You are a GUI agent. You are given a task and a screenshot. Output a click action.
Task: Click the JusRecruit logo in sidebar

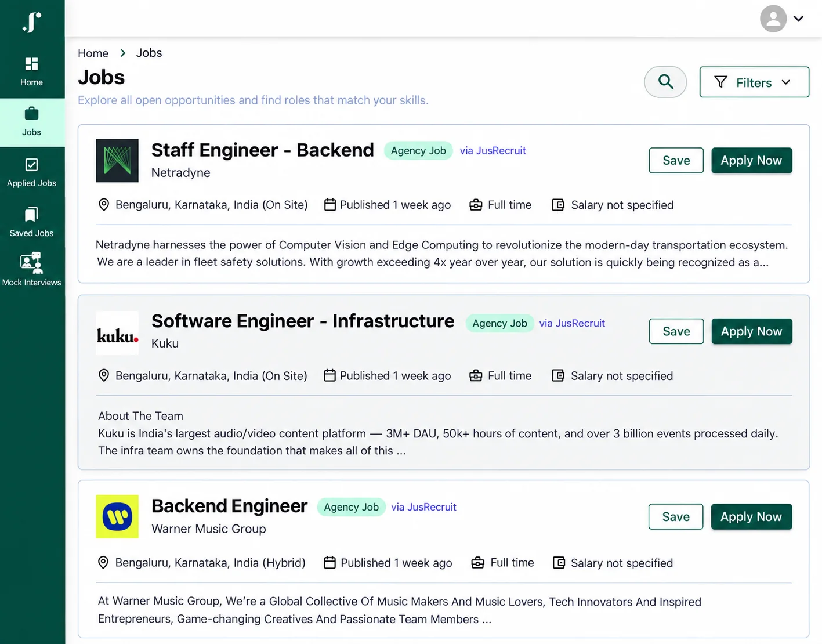32,23
